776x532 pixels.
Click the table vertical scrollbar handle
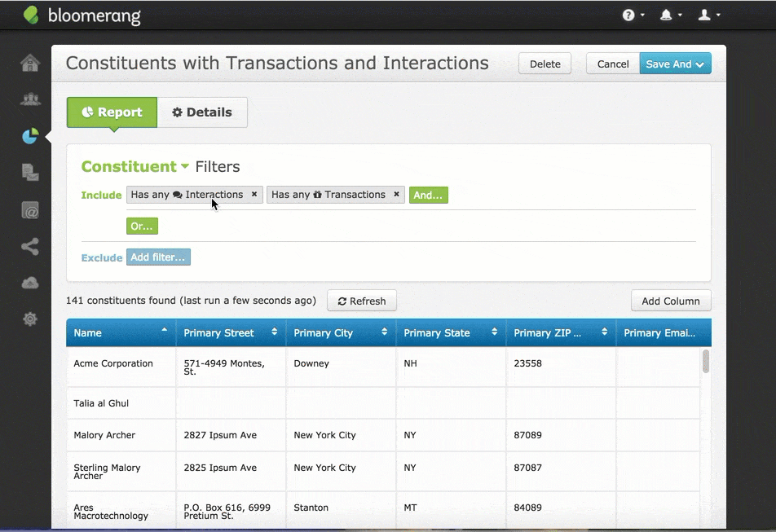(706, 361)
